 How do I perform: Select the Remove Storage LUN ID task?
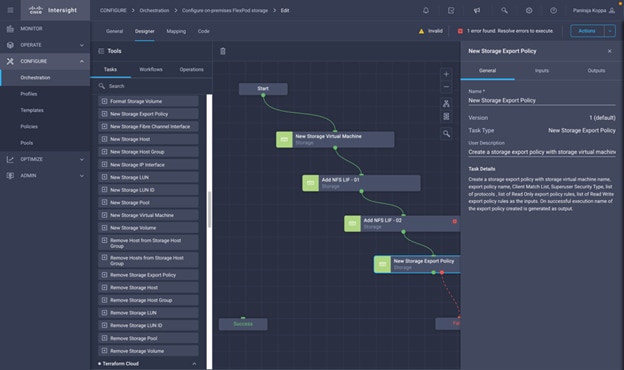(x=148, y=325)
